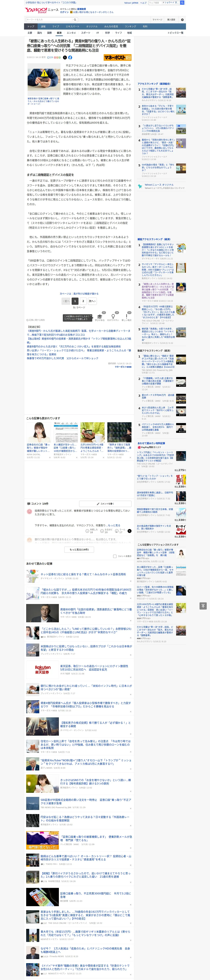
Task: Open みんなの意見 navigation tab
Action: (x=111, y=27)
